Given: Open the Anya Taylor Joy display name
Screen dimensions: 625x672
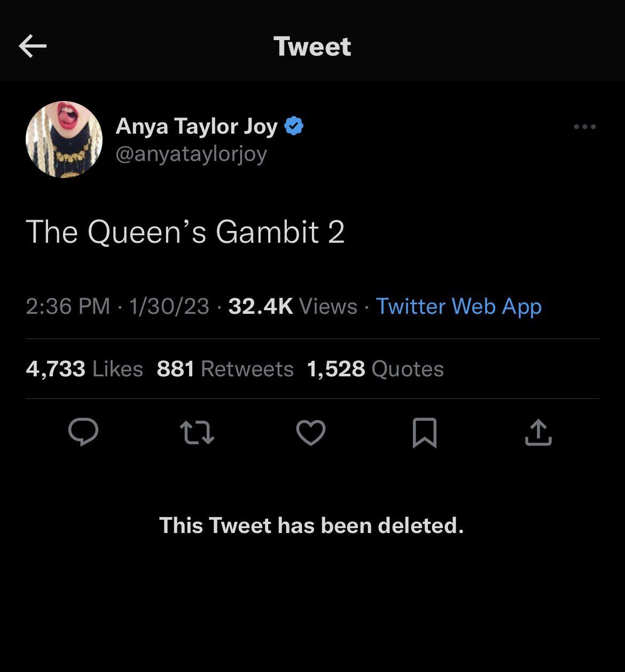Looking at the screenshot, I should pos(197,126).
